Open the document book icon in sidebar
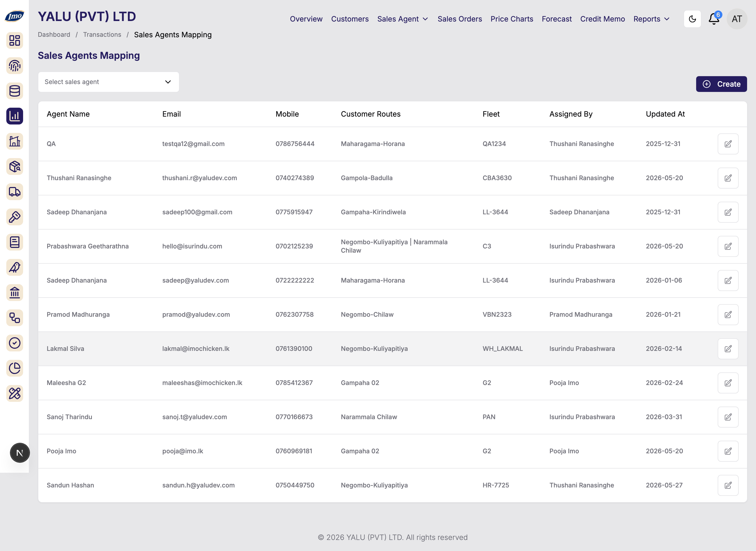 tap(15, 242)
